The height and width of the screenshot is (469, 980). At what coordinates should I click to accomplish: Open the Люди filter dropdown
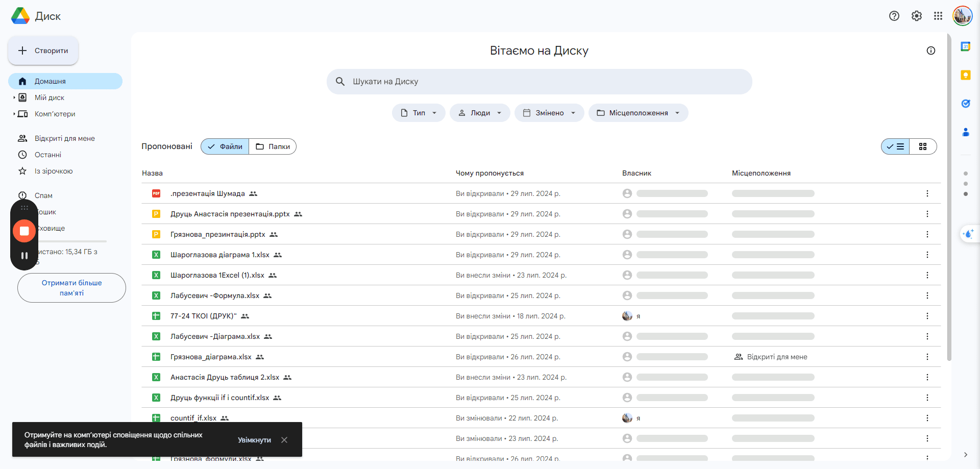pyautogui.click(x=480, y=113)
